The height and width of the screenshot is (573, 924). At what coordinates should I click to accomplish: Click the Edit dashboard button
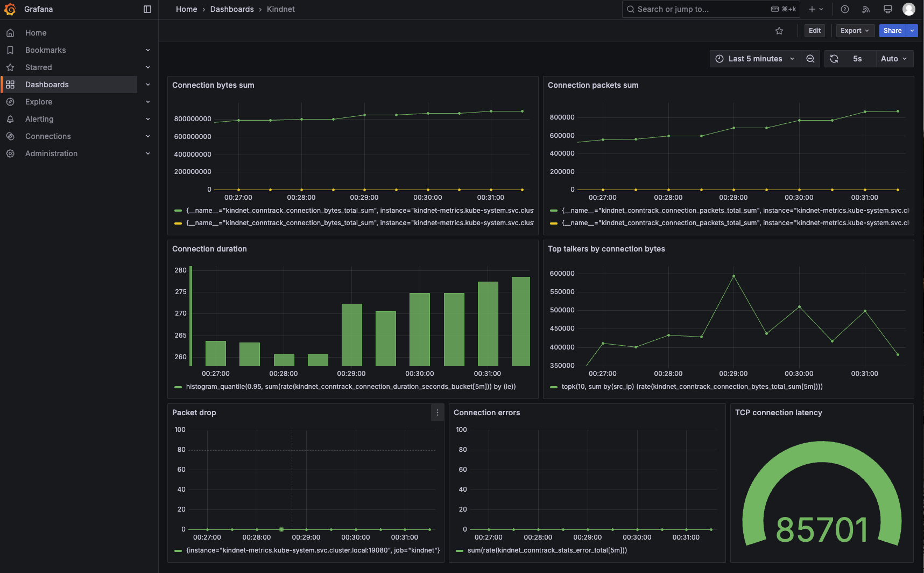click(x=814, y=31)
